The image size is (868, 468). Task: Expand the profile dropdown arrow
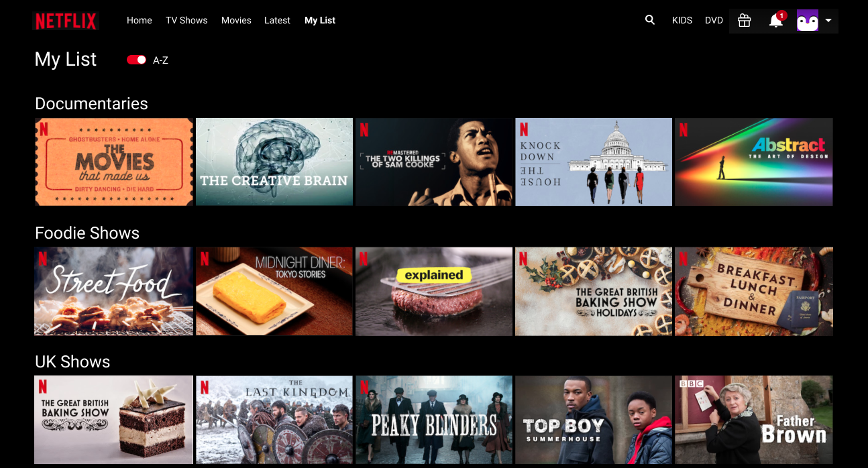click(828, 21)
